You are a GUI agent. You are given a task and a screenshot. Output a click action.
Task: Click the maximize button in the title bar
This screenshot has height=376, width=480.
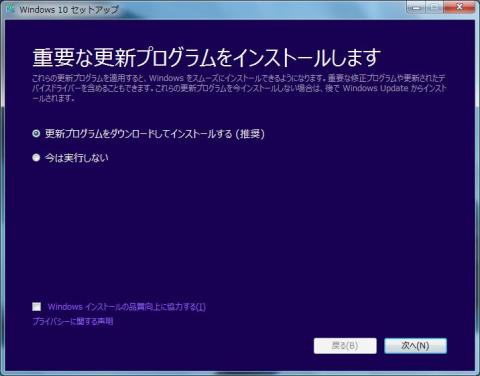tap(434, 7)
